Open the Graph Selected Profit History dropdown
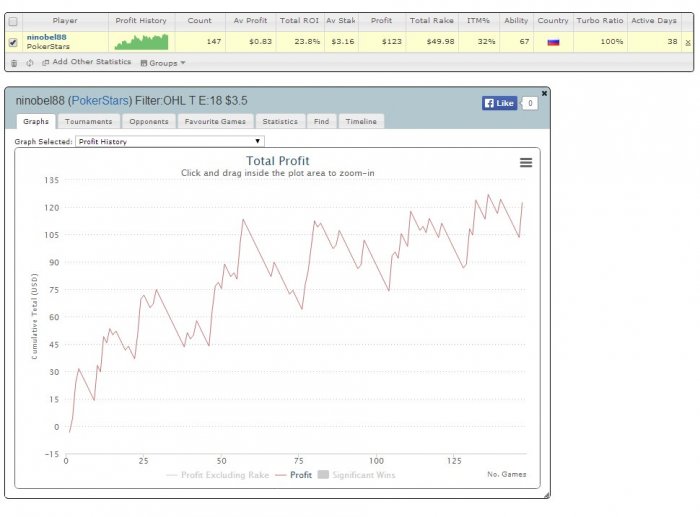Screen dimensions: 700x517 [170, 142]
